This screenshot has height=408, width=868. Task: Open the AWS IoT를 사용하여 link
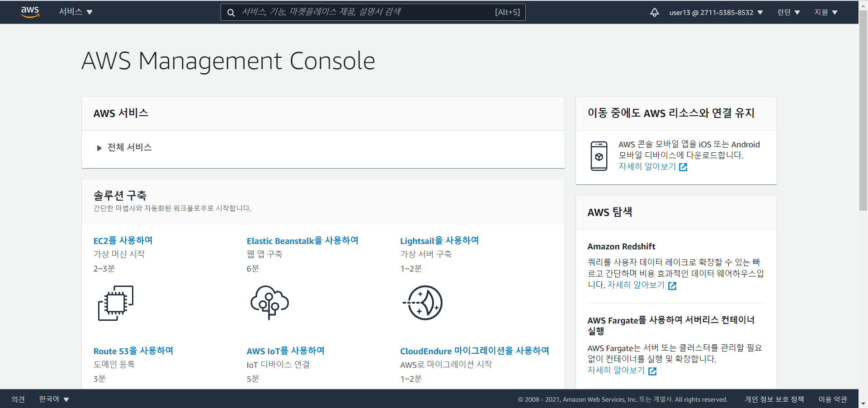coord(286,351)
